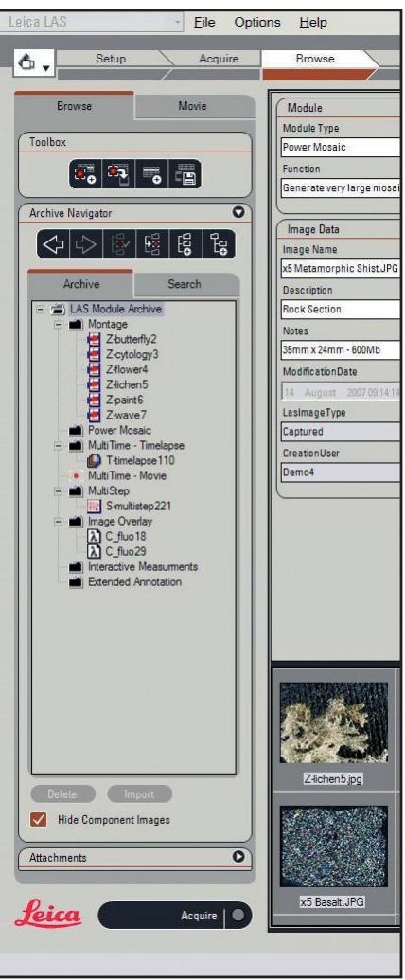Click the CreationUser field showing Demo4
The height and width of the screenshot is (980, 405).
(x=341, y=472)
